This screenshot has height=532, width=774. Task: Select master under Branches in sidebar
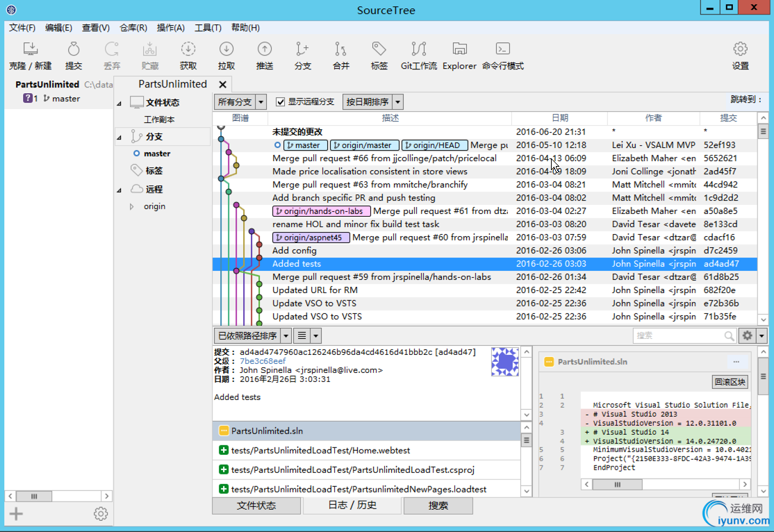tap(157, 153)
